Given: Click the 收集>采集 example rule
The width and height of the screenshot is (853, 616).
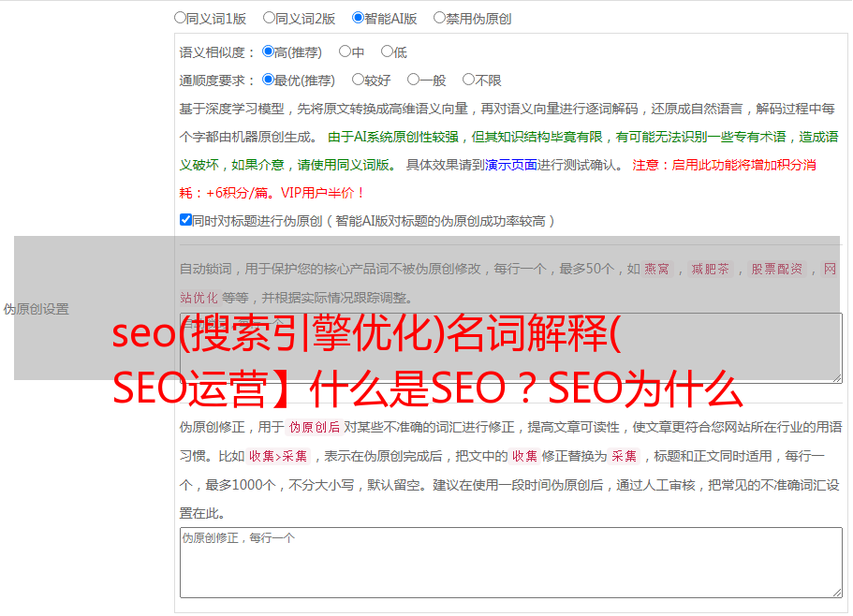Looking at the screenshot, I should tap(278, 456).
